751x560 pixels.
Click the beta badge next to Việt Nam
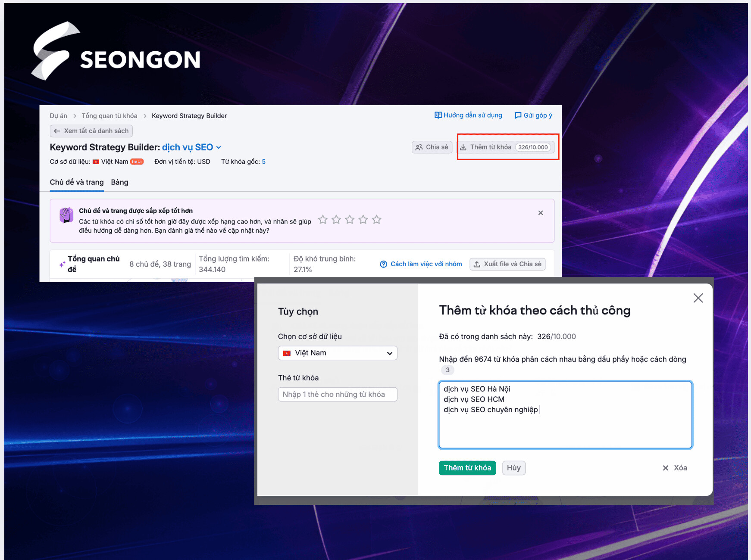pos(137,162)
